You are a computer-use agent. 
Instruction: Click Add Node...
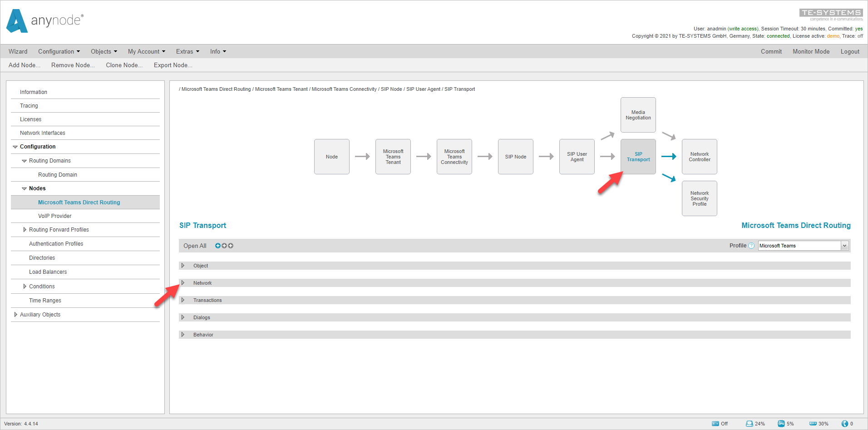click(25, 65)
